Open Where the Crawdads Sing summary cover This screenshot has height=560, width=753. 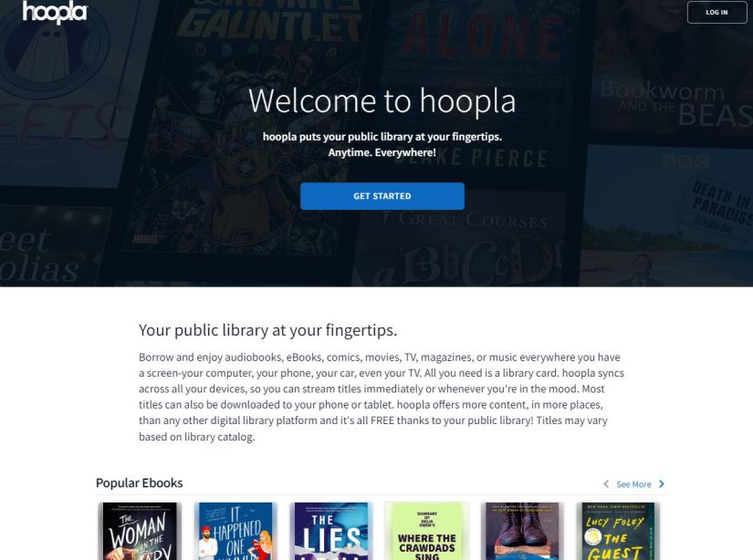coord(427,531)
